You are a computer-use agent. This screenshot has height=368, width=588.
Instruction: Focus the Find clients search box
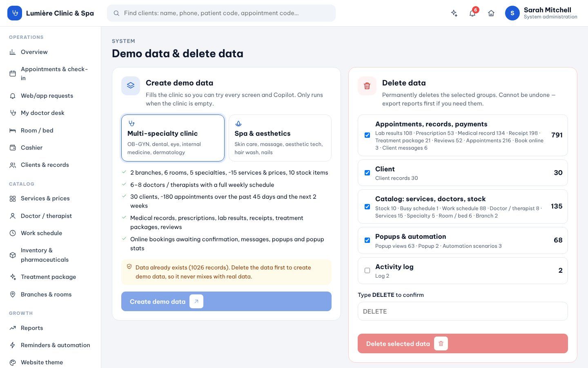221,13
